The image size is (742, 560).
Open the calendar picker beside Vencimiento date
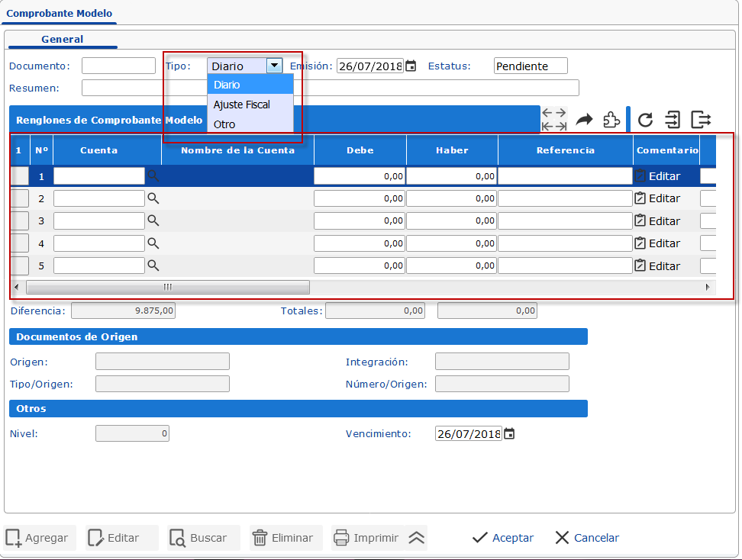tap(509, 433)
